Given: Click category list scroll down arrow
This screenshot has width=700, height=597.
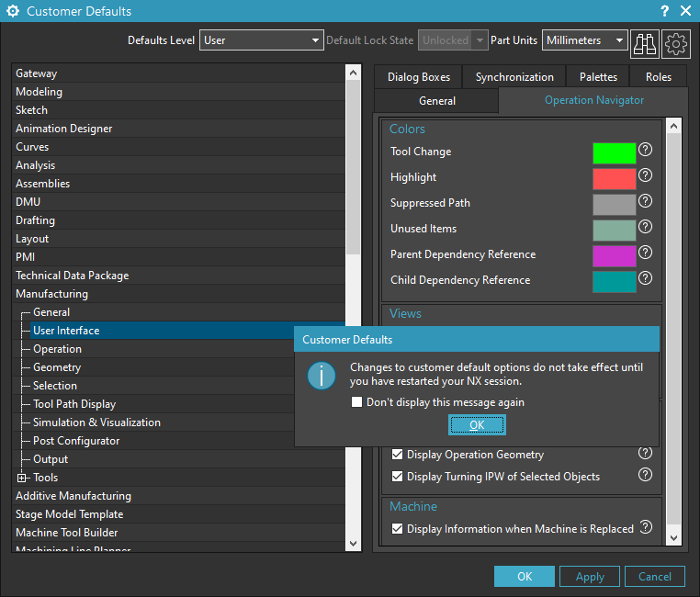Looking at the screenshot, I should [x=353, y=543].
